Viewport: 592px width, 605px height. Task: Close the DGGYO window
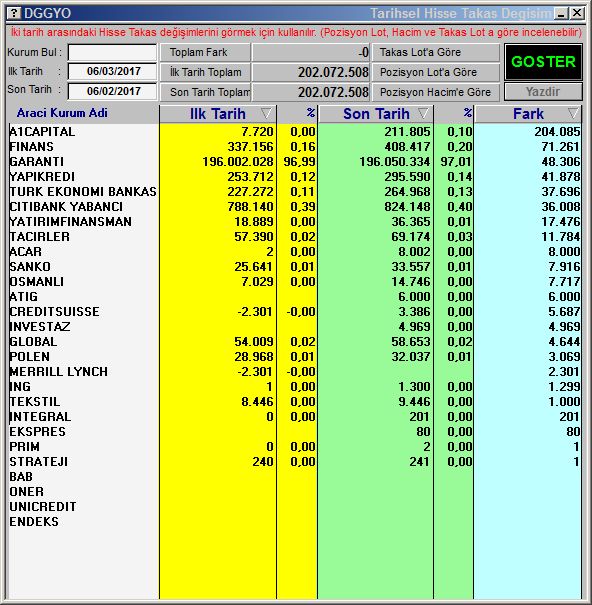[577, 14]
